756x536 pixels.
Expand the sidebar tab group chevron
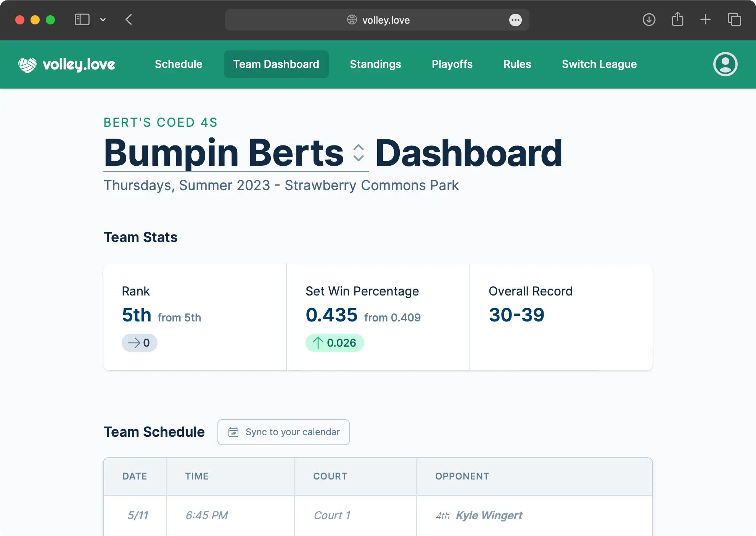[103, 19]
